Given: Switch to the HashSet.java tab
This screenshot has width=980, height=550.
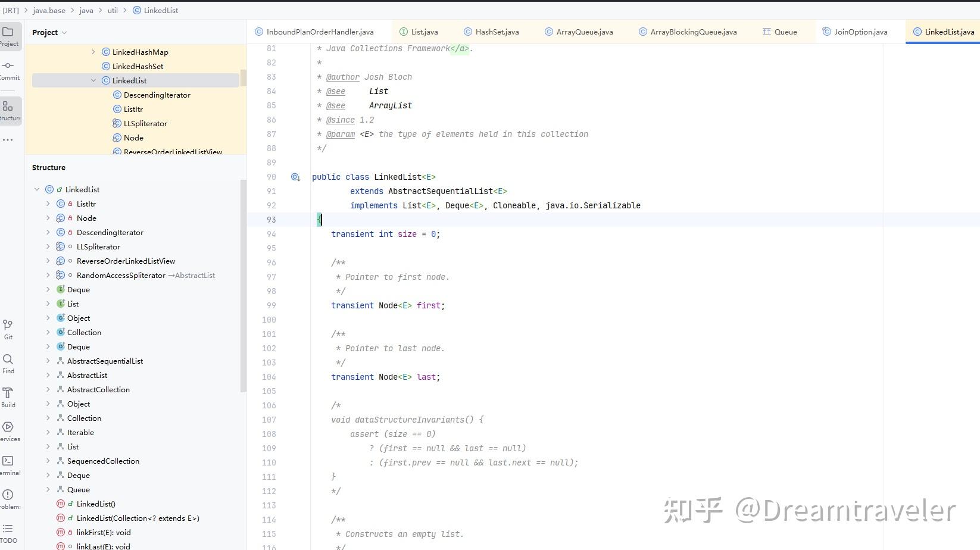Looking at the screenshot, I should 498,32.
